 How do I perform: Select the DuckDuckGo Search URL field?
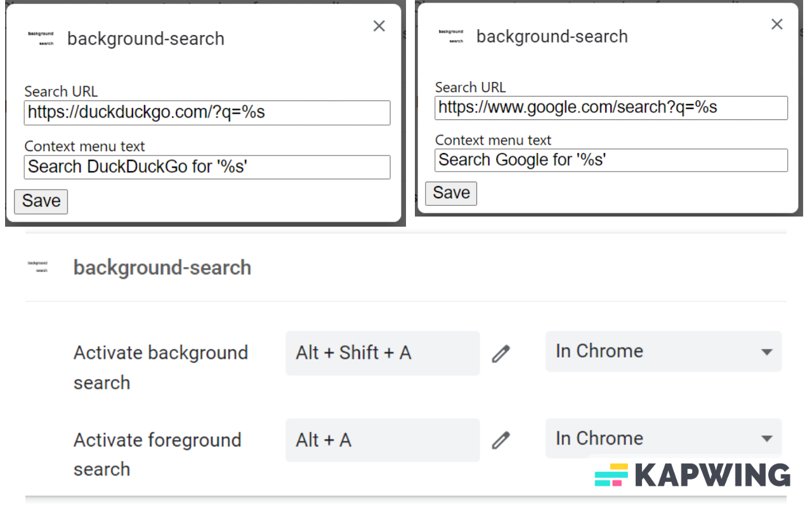click(x=207, y=113)
